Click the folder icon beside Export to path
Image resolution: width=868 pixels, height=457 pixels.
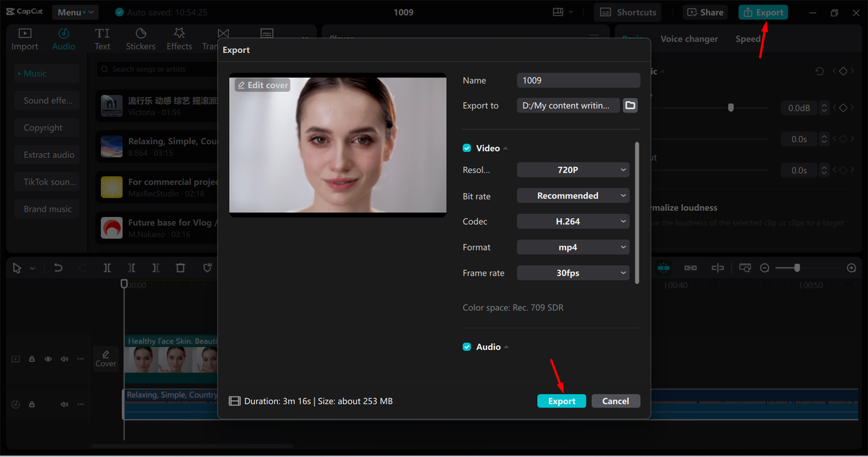(x=630, y=105)
